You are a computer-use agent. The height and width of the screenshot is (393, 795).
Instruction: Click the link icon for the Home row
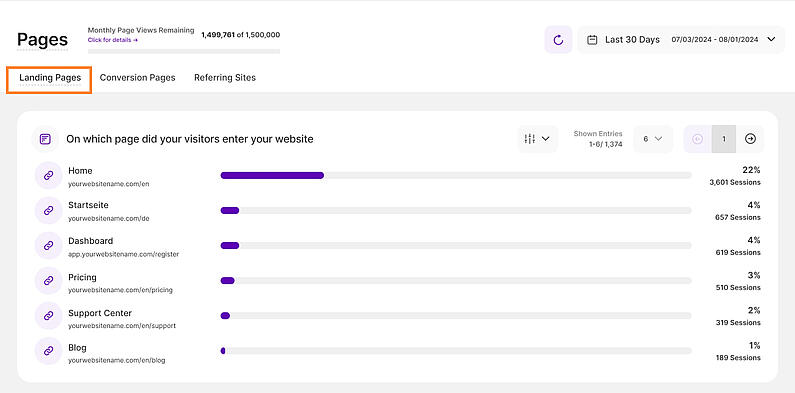[48, 175]
